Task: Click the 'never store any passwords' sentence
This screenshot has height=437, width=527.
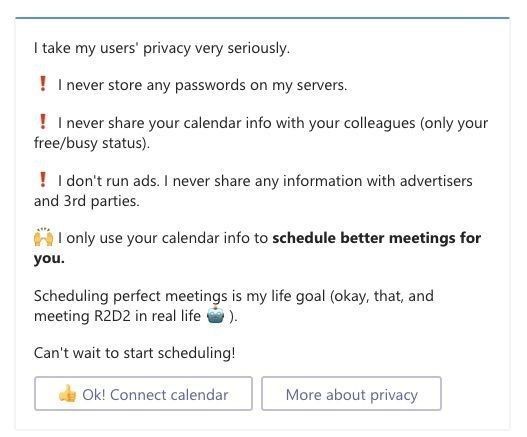Action: 202,85
